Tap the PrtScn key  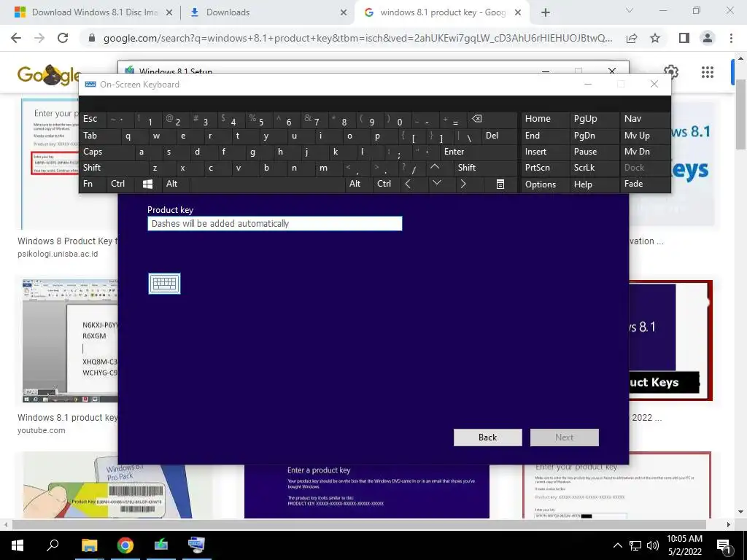[545, 168]
